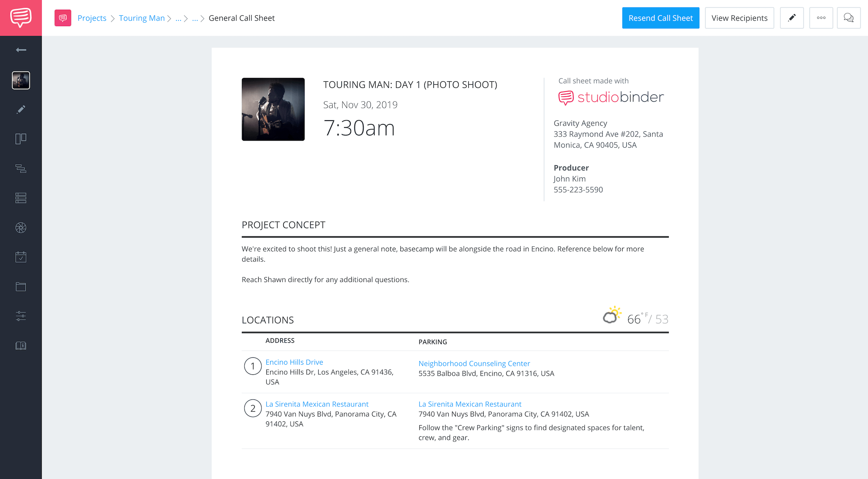Expand the collapsed breadcrumb ellipsis
This screenshot has width=868, height=479.
178,18
